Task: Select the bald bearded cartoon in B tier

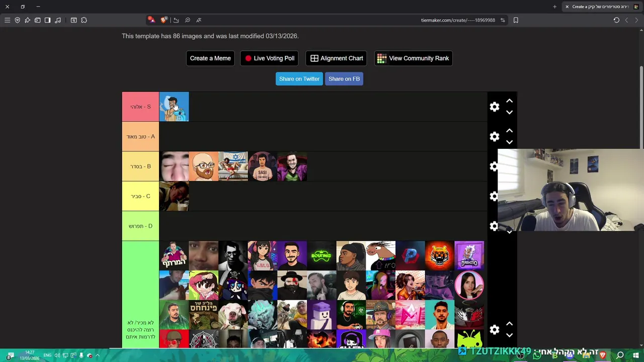Action: (204, 166)
